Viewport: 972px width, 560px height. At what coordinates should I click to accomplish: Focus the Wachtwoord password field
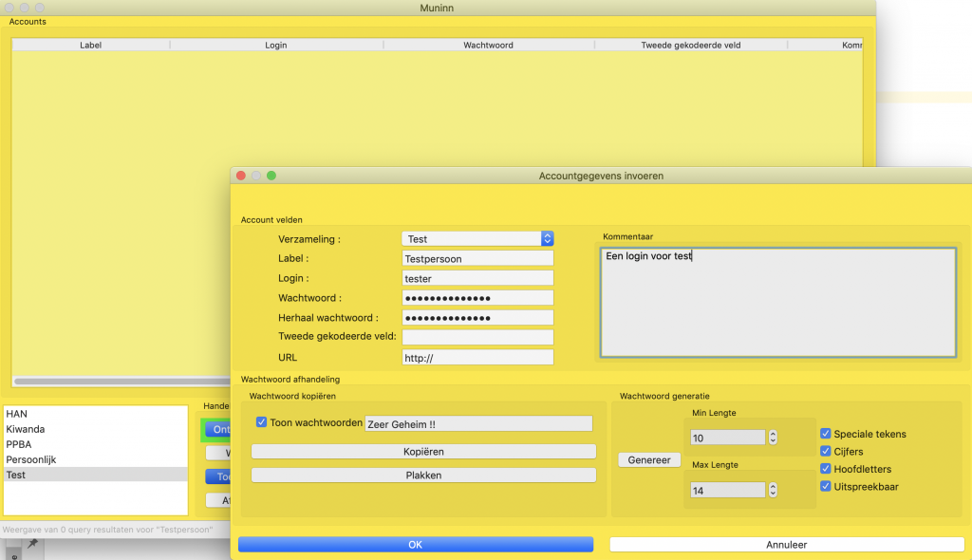(477, 298)
